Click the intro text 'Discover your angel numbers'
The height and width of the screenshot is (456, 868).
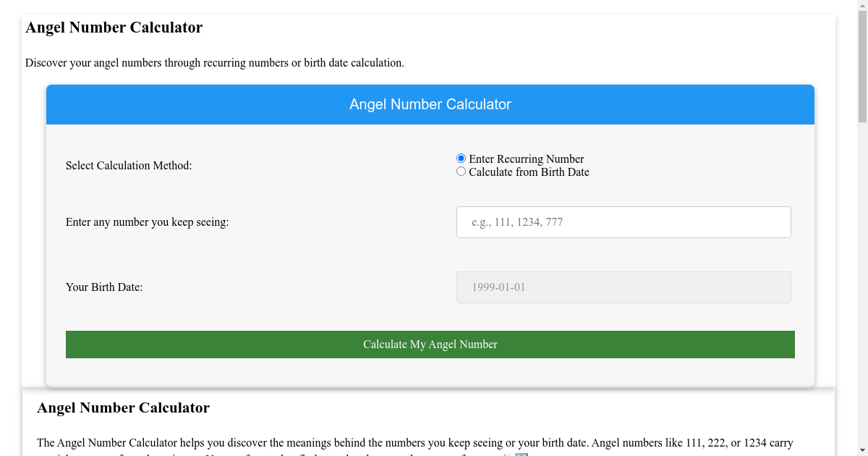[x=214, y=63]
